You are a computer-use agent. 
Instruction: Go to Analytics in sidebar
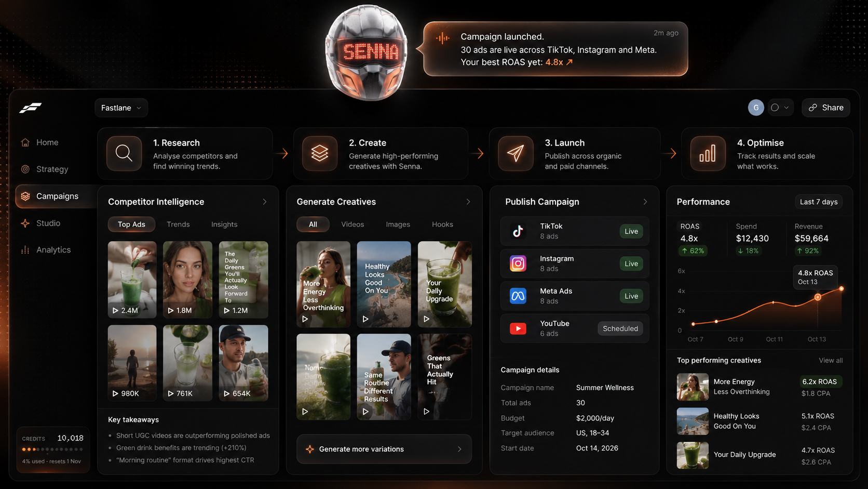pos(46,250)
